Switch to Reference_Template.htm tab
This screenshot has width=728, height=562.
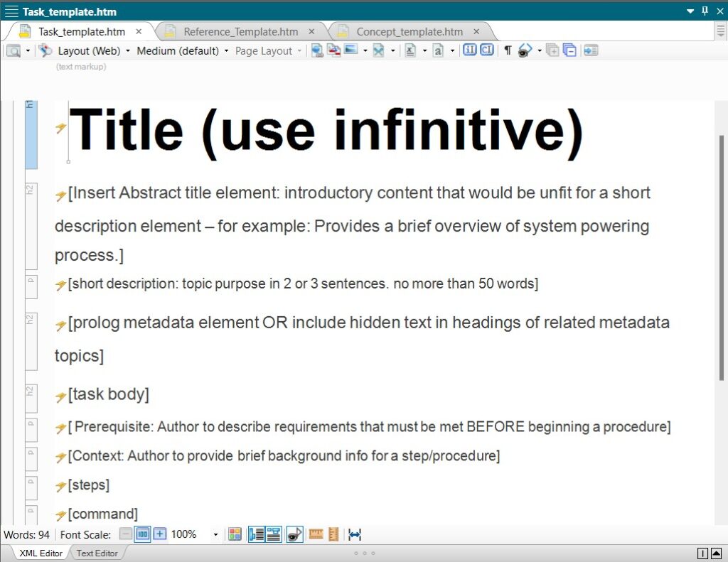tap(241, 31)
